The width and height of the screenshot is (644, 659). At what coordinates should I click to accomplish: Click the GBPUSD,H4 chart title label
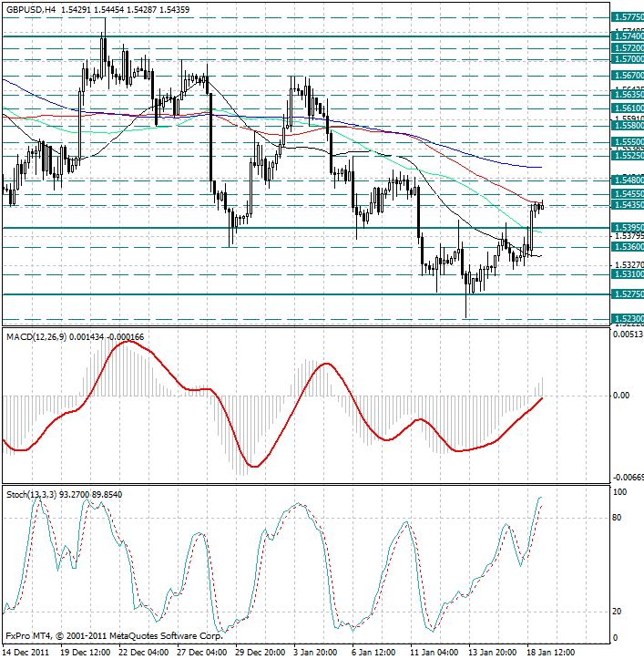pos(31,9)
